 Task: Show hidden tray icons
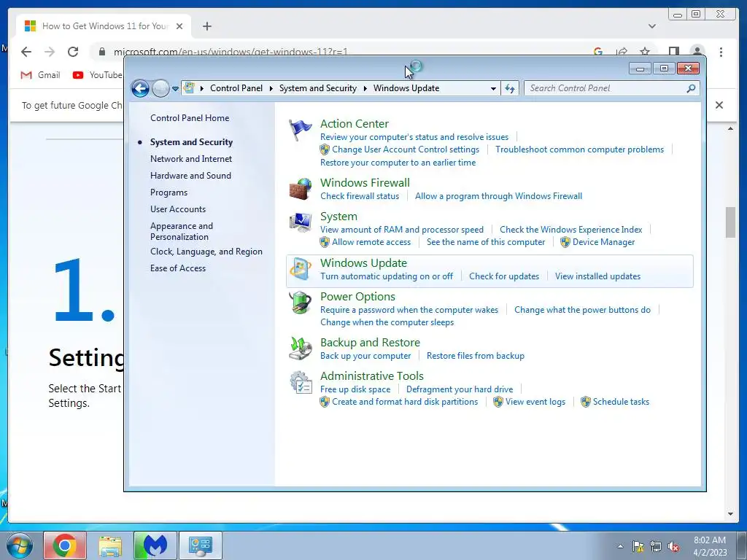[x=620, y=547]
